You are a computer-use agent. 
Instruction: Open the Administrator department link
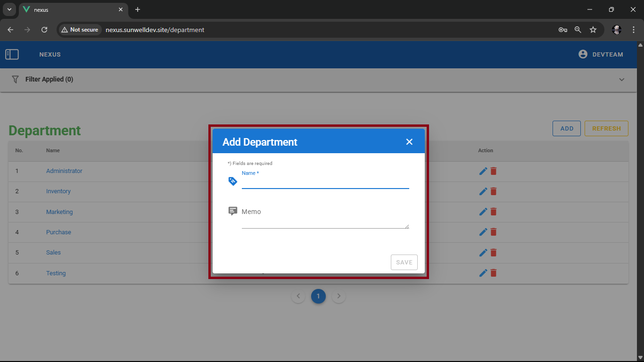coord(64,171)
